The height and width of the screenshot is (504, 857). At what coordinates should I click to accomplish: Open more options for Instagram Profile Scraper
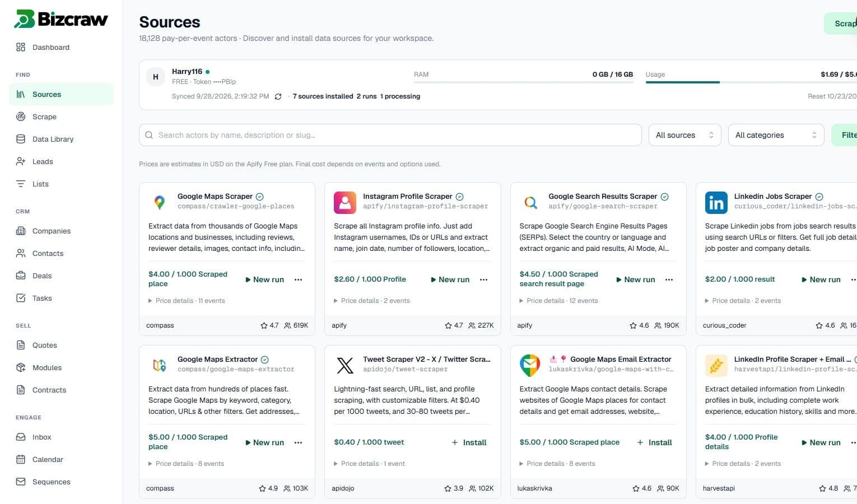coord(484,279)
